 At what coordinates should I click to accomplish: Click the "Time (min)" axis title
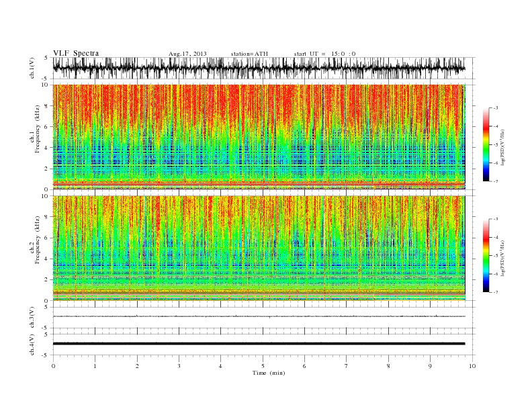pos(269,373)
